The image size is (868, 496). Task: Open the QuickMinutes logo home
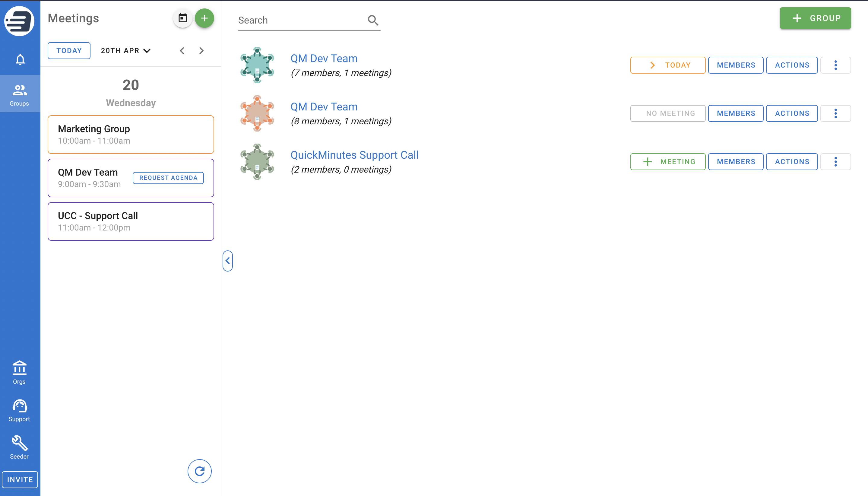(x=19, y=21)
